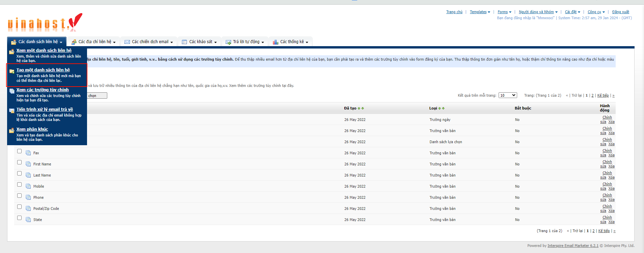Click the Trả lời tự động autoresponder icon
This screenshot has height=253, width=644.
tap(228, 42)
